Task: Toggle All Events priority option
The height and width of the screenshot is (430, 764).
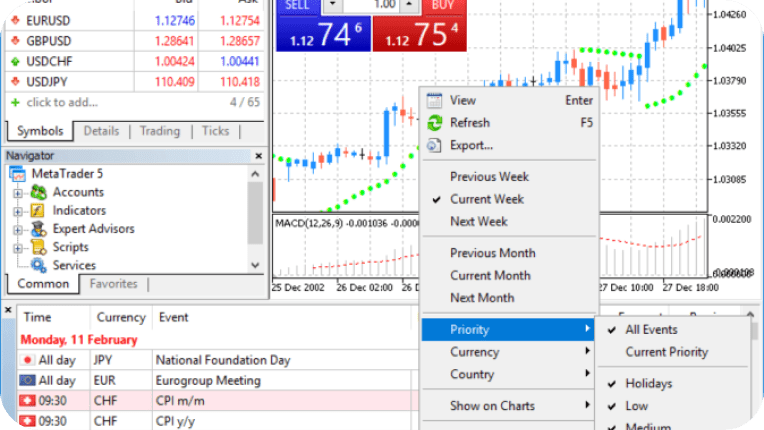Action: (x=672, y=330)
